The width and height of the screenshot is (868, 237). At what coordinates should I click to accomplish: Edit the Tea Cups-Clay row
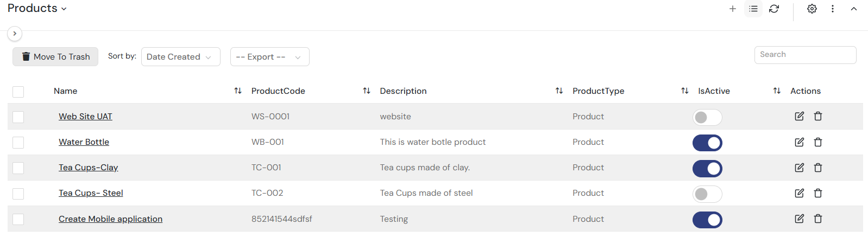coord(799,168)
